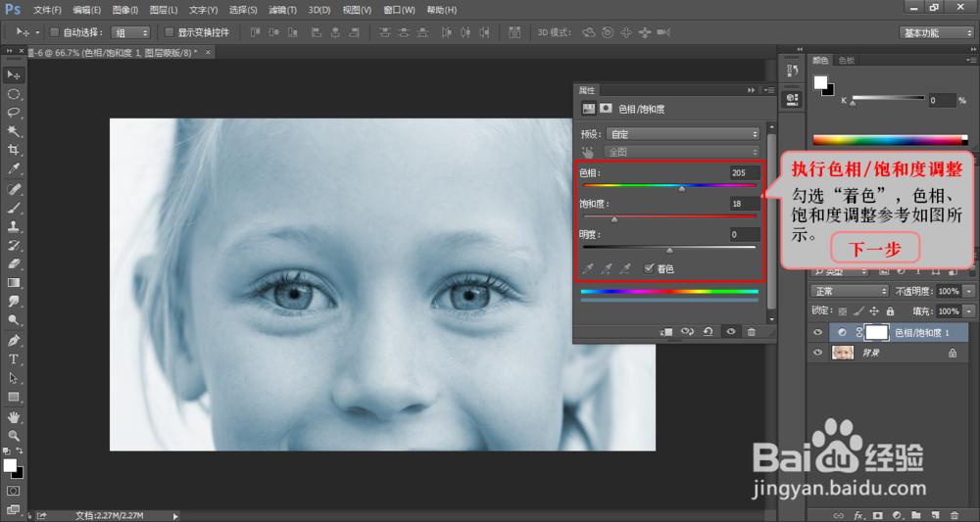Open the 正常 blend mode dropdown
This screenshot has width=980, height=522.
[x=850, y=291]
